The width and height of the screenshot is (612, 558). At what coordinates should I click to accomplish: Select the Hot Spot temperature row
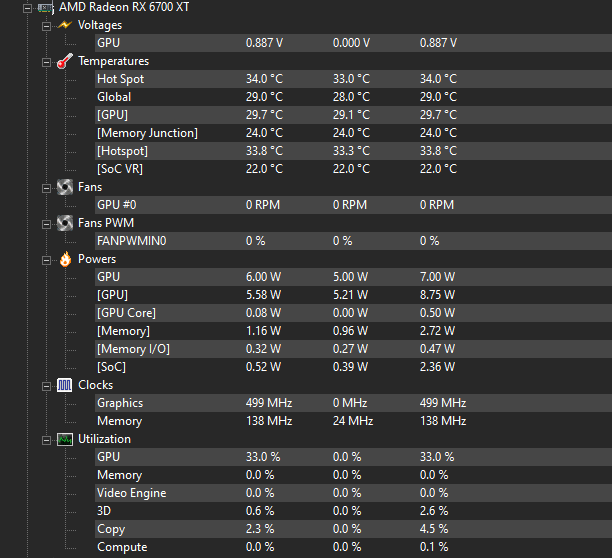coord(120,79)
